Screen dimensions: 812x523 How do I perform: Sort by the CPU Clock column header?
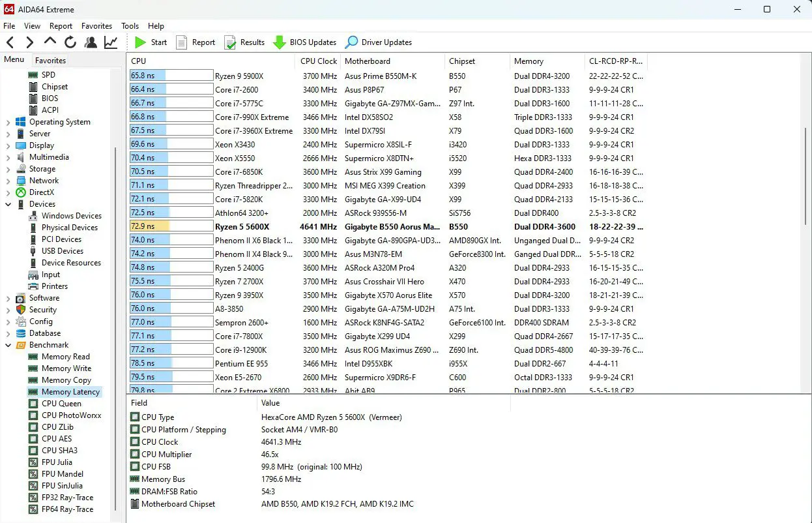pos(319,61)
